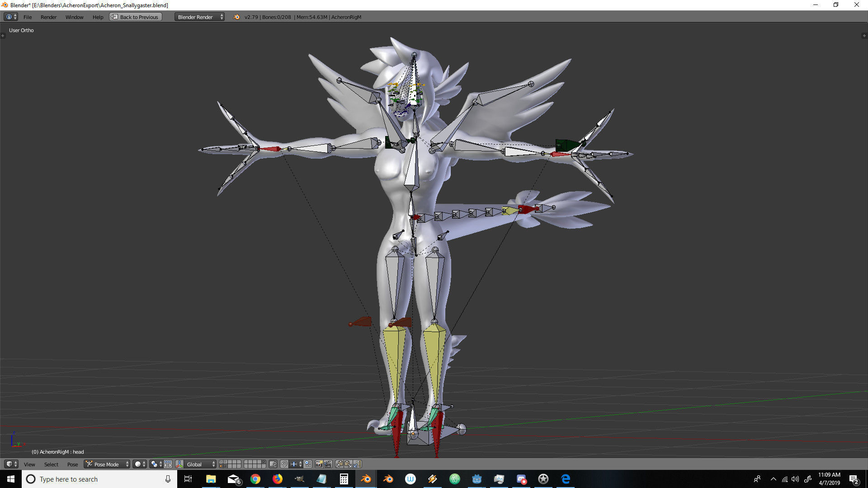This screenshot has height=488, width=868.
Task: Toggle snap onto itself icon
Action: point(308,464)
